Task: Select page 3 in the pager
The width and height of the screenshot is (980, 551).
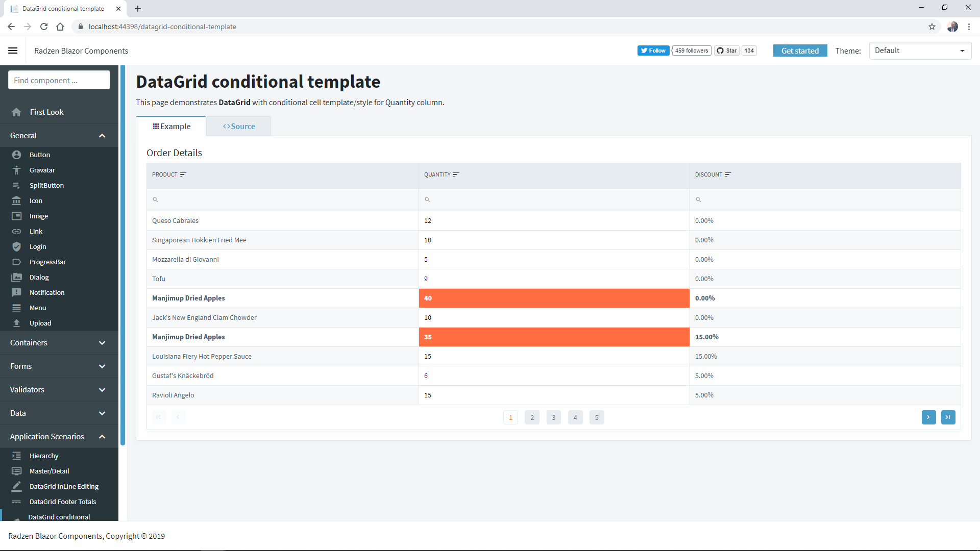Action: tap(553, 417)
